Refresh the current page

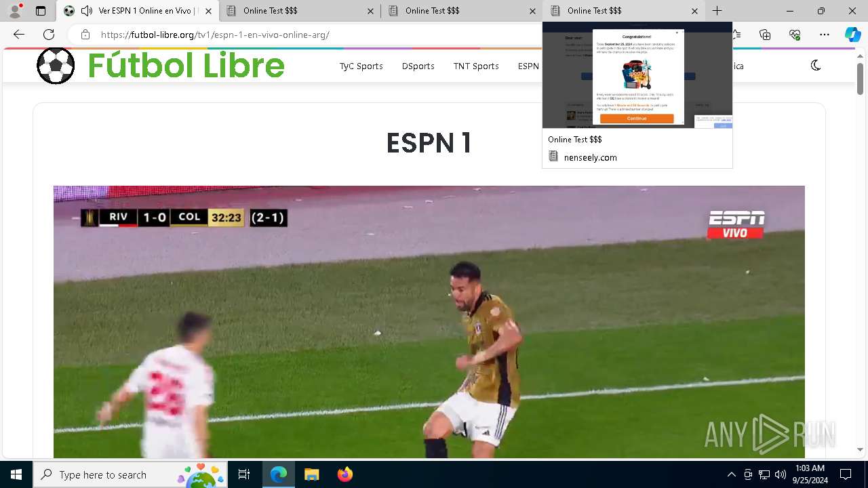(49, 35)
